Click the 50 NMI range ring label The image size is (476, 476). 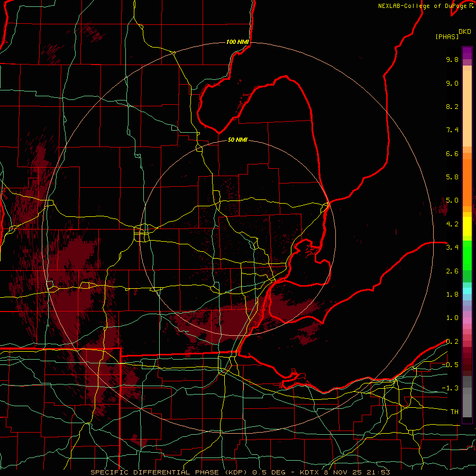coord(237,140)
